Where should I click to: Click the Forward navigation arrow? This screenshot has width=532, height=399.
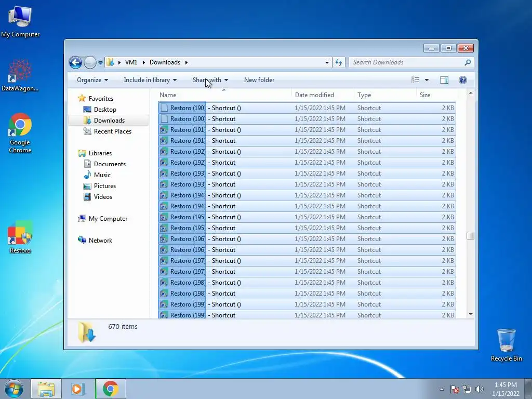pyautogui.click(x=90, y=62)
